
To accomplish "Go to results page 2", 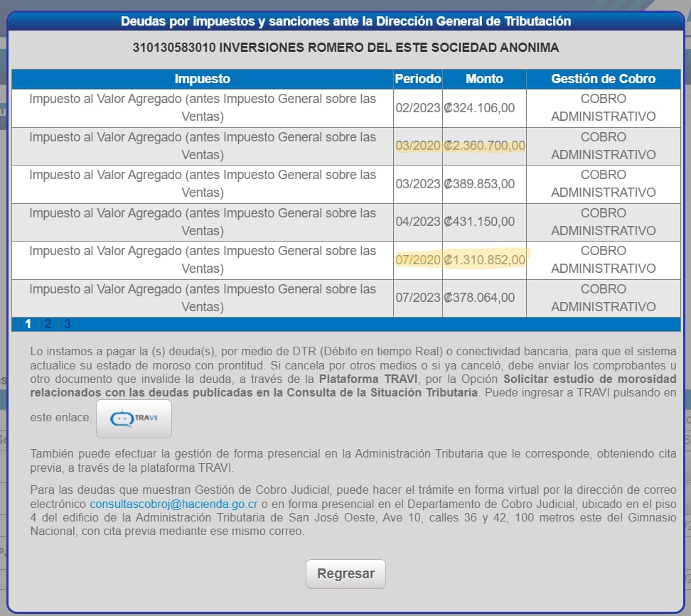I will pos(47,323).
